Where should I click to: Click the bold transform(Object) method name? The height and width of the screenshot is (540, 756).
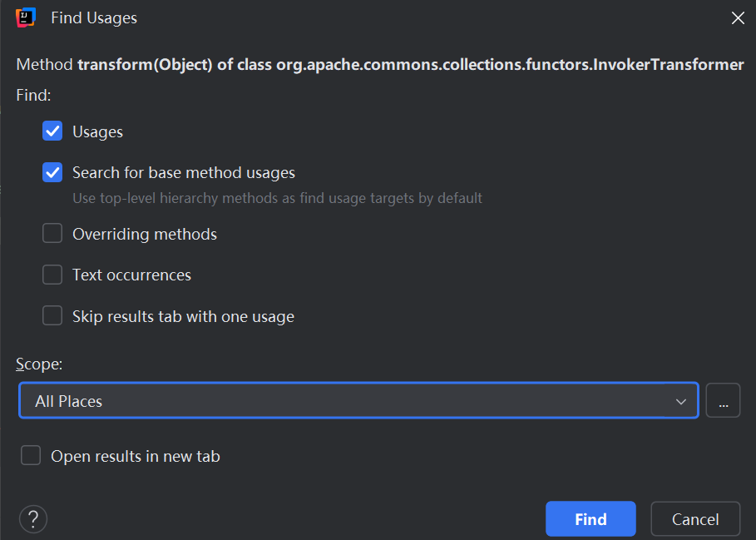145,64
